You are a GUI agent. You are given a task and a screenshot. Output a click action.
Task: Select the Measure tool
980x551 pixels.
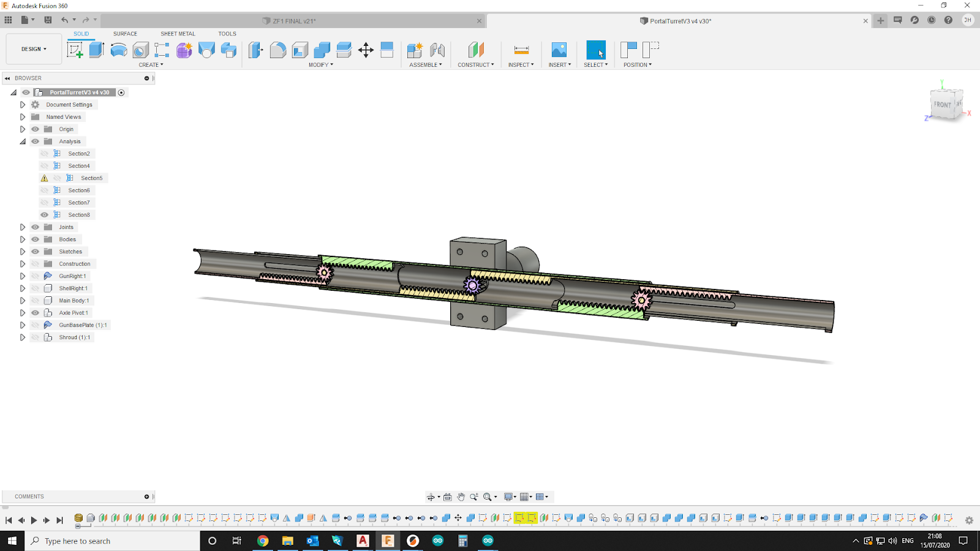click(521, 50)
